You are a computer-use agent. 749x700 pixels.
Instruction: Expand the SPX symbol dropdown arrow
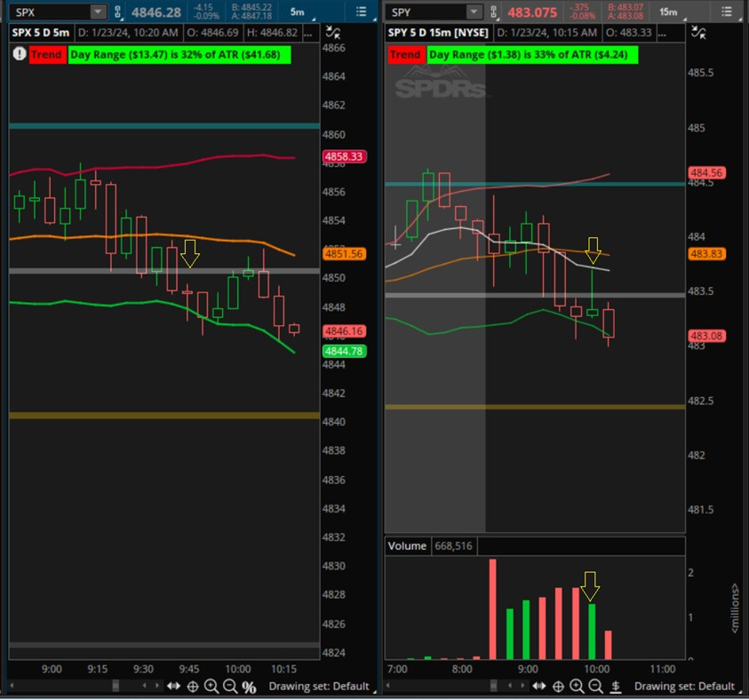coord(98,12)
